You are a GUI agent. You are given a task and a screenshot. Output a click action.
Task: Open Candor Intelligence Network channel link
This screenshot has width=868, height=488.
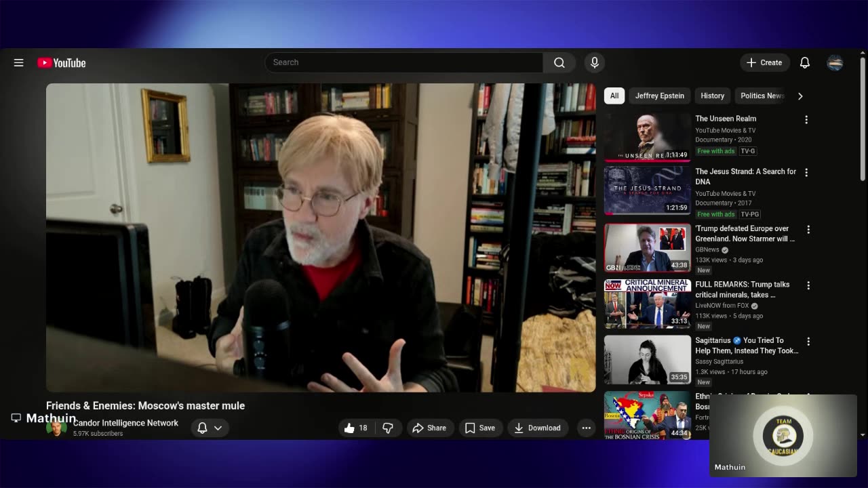125,423
